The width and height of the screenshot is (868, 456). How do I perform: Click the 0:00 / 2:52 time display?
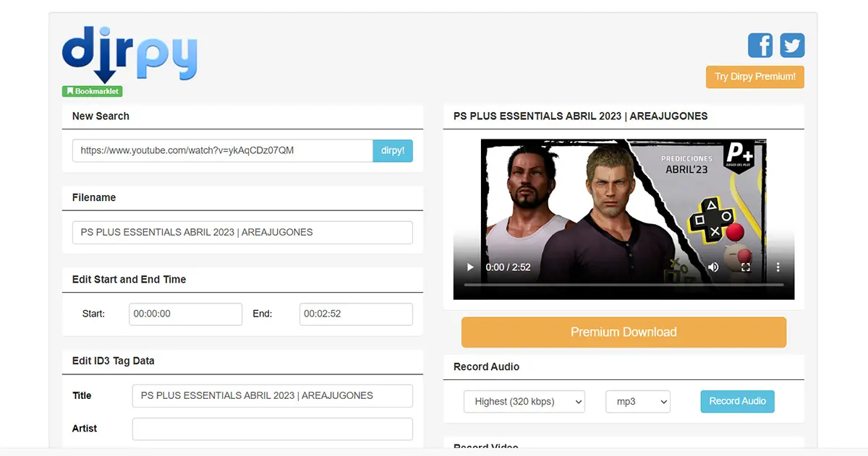pos(509,267)
